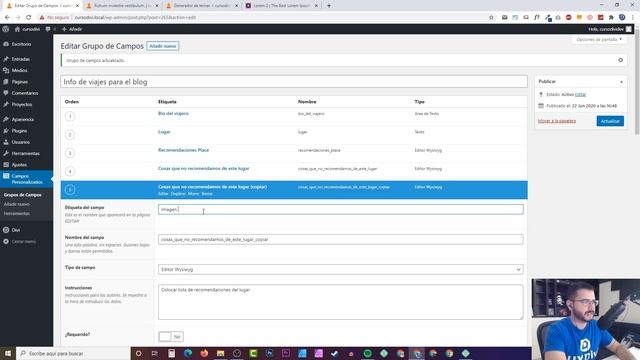Viewport: 640px width, 360px height.
Task: Open Medios in the sidebar
Action: click(20, 71)
